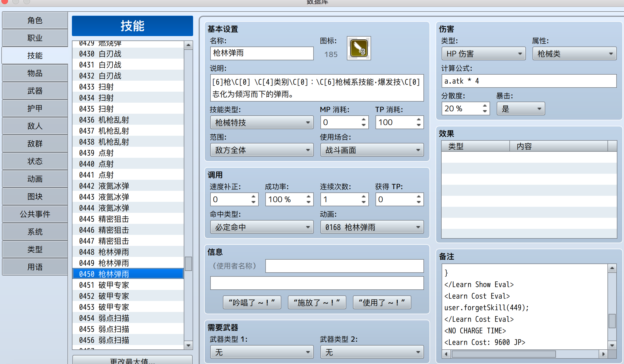This screenshot has width=624, height=364.
Task: Open the 角色 tab
Action: (35, 20)
